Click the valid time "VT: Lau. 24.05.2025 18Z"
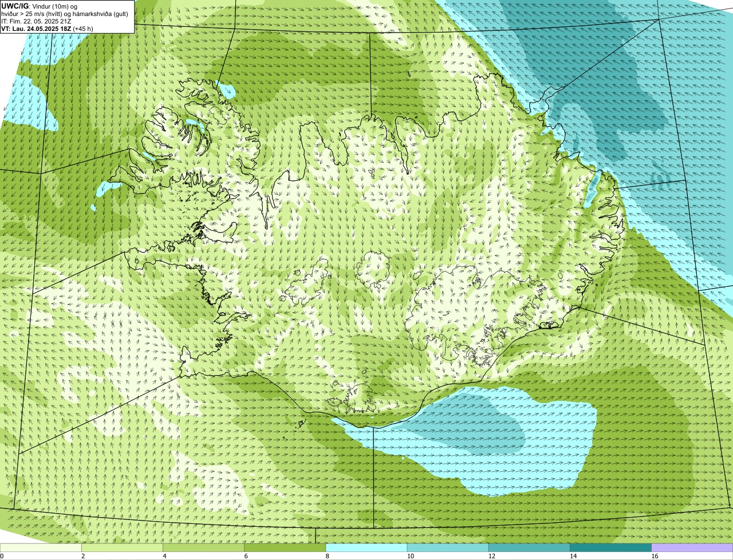The width and height of the screenshot is (733, 560). pyautogui.click(x=36, y=29)
